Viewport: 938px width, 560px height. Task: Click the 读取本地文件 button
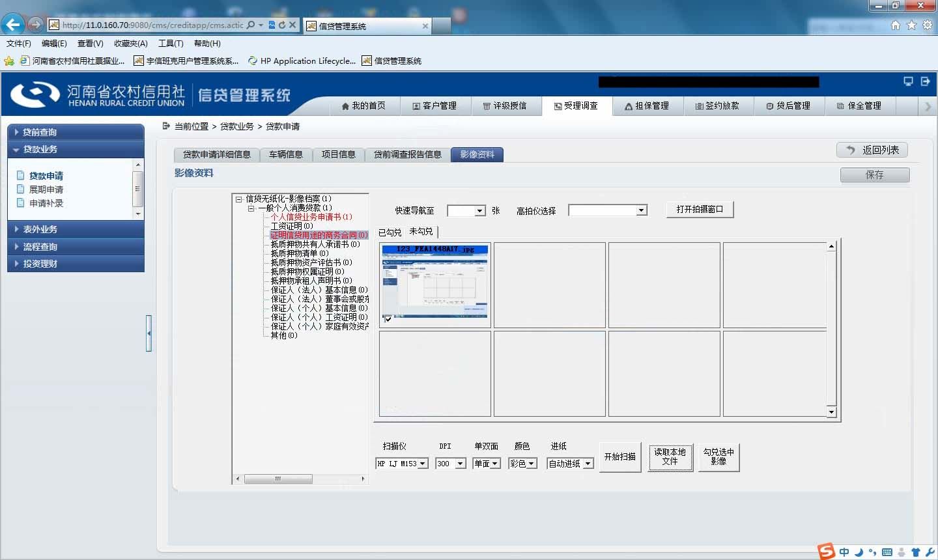tap(670, 457)
